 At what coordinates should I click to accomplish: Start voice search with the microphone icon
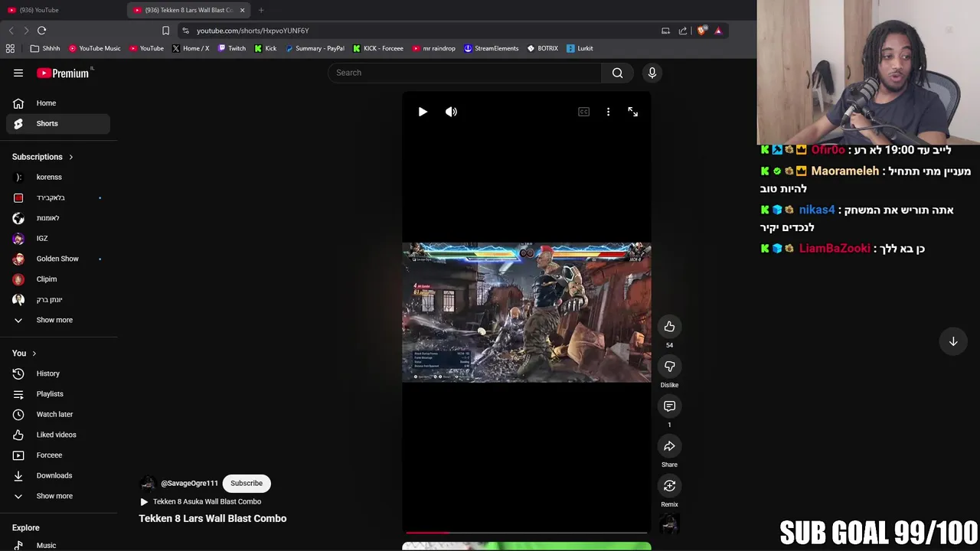point(652,73)
